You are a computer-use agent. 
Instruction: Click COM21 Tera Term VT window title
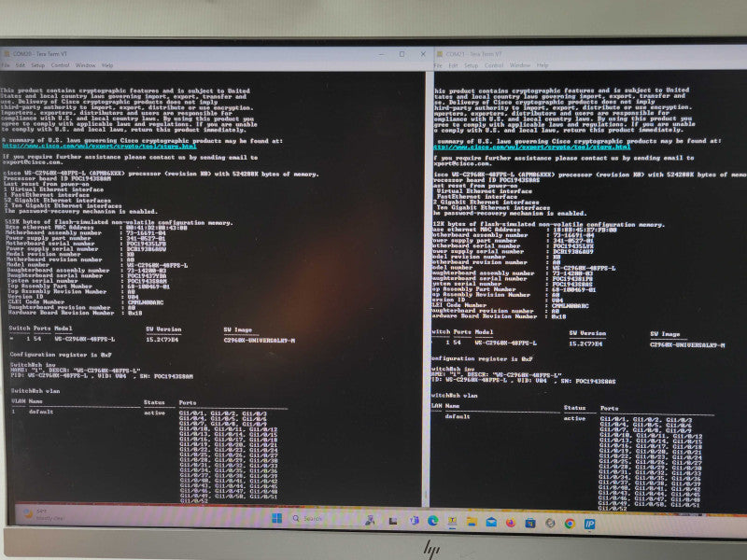[x=473, y=54]
